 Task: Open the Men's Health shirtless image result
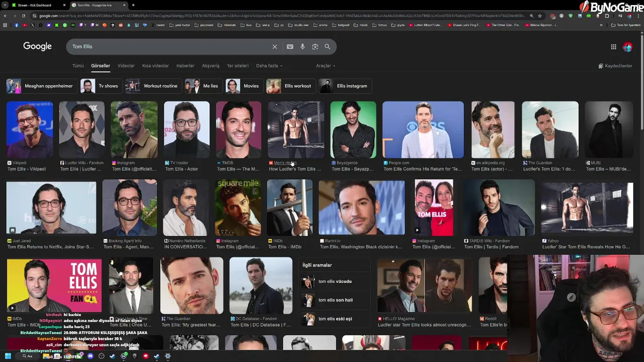(296, 130)
